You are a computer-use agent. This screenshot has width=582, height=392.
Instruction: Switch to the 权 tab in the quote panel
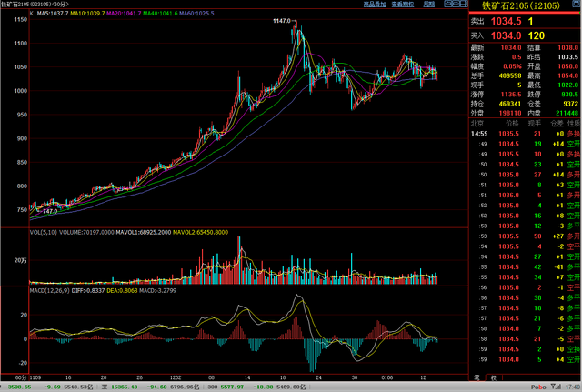pos(493,377)
